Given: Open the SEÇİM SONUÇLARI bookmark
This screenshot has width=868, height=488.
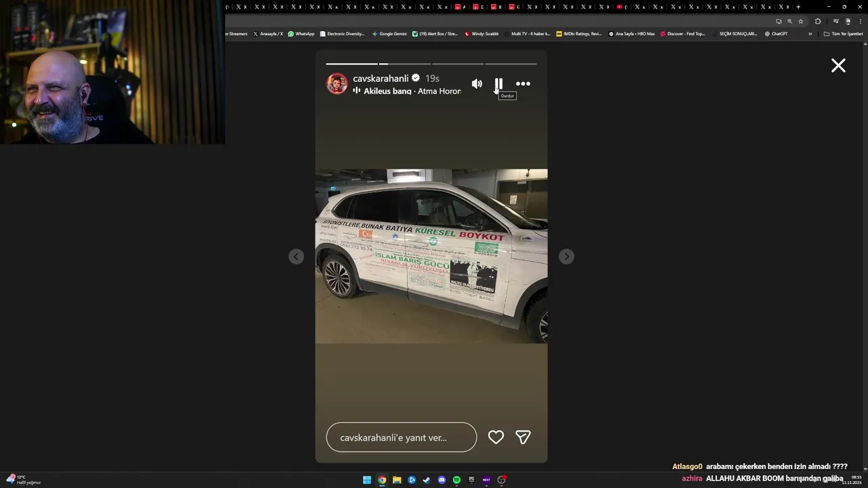Looking at the screenshot, I should tap(735, 33).
